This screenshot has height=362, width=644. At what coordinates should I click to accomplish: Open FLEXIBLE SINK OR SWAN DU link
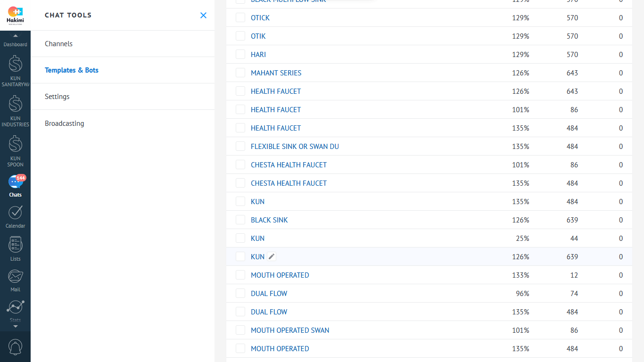coord(295,147)
